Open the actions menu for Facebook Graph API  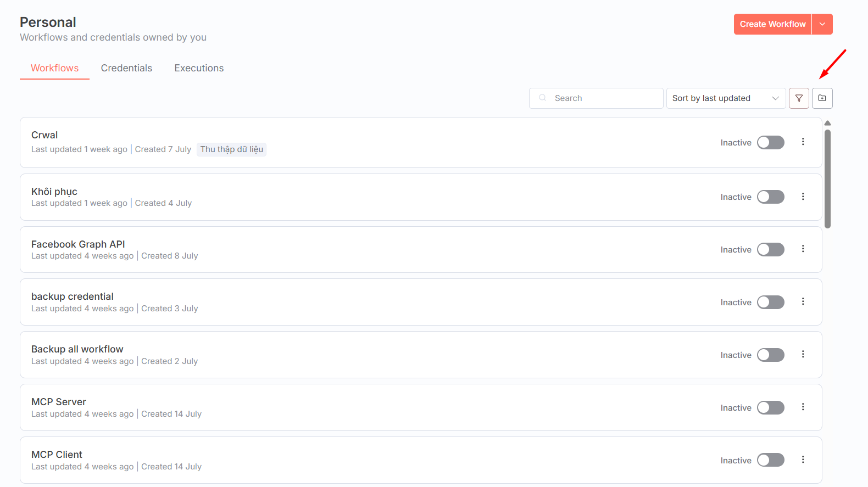pyautogui.click(x=803, y=249)
